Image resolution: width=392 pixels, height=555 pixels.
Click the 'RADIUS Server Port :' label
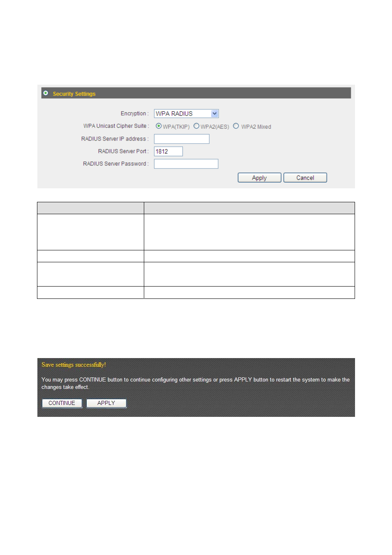124,151
